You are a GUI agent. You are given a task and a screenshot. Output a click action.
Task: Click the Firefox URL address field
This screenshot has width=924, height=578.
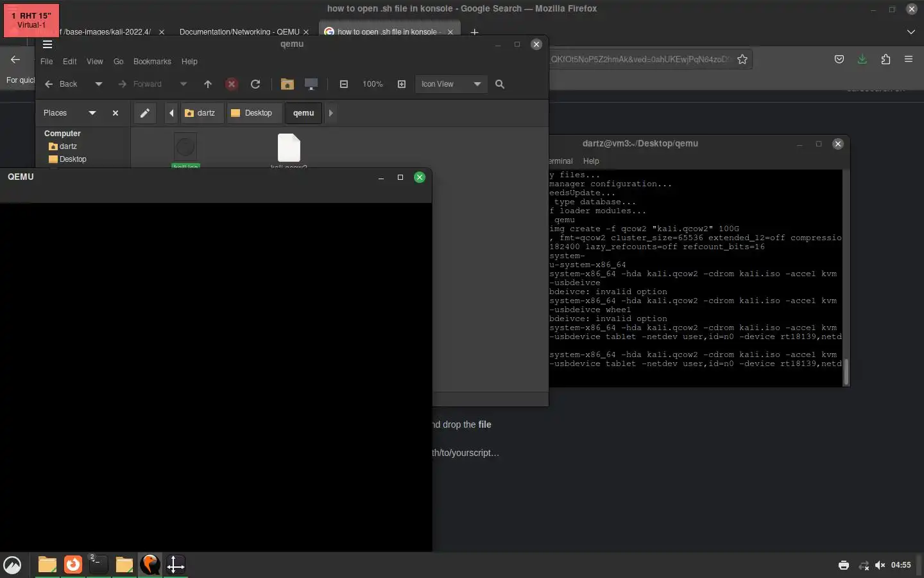[642, 59]
